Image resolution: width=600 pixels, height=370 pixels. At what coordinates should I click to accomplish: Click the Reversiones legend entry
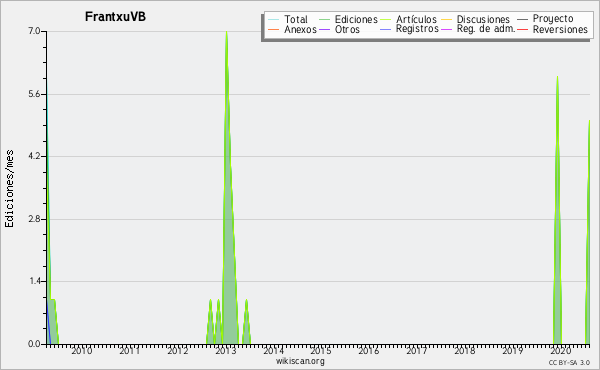coord(553,29)
